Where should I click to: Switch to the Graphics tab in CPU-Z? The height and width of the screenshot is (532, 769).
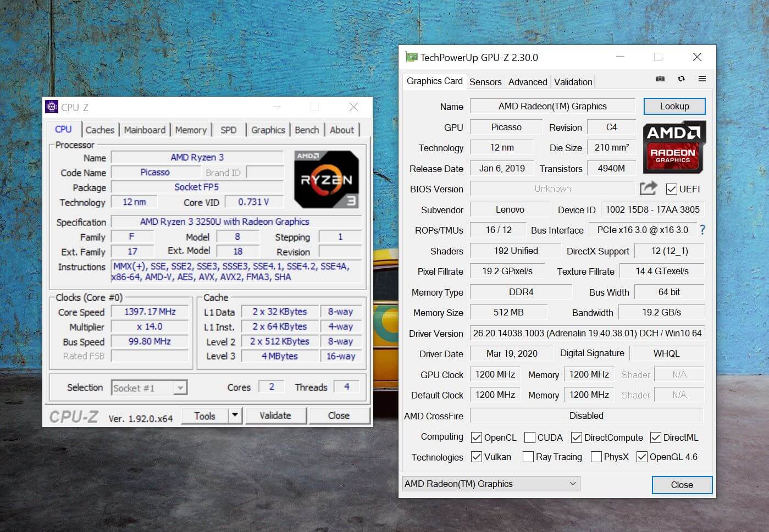(268, 130)
